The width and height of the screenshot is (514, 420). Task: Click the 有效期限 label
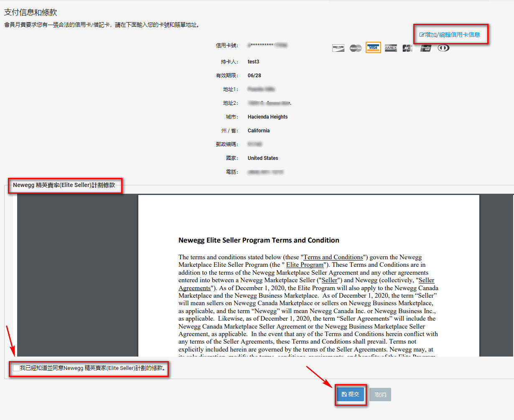(227, 76)
